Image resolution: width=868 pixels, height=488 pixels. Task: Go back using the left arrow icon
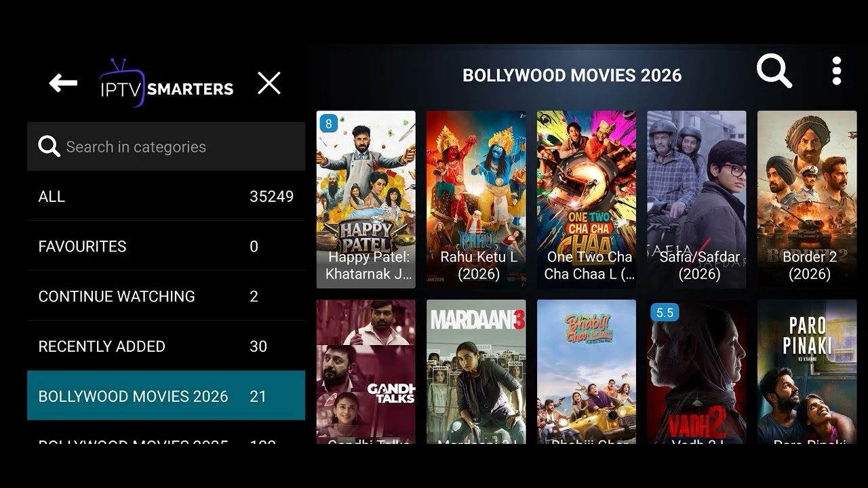[63, 83]
